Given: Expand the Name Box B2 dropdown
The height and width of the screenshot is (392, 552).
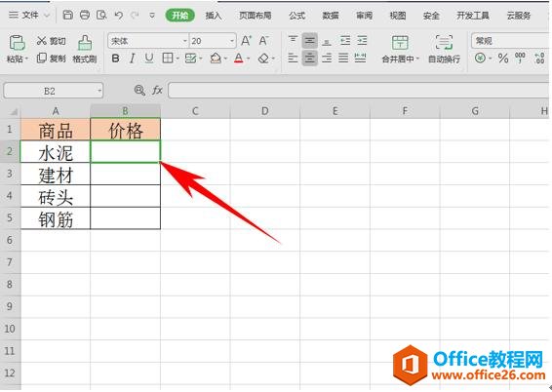Looking at the screenshot, I should point(99,91).
